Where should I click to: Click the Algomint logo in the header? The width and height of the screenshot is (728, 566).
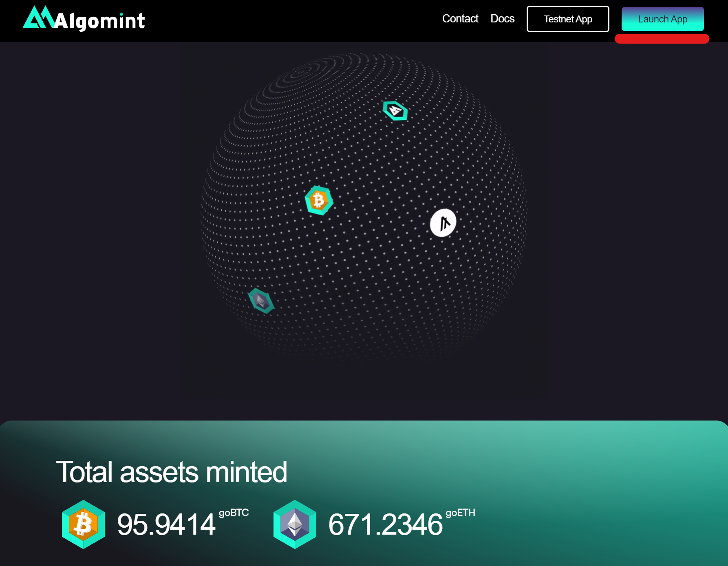click(x=84, y=18)
